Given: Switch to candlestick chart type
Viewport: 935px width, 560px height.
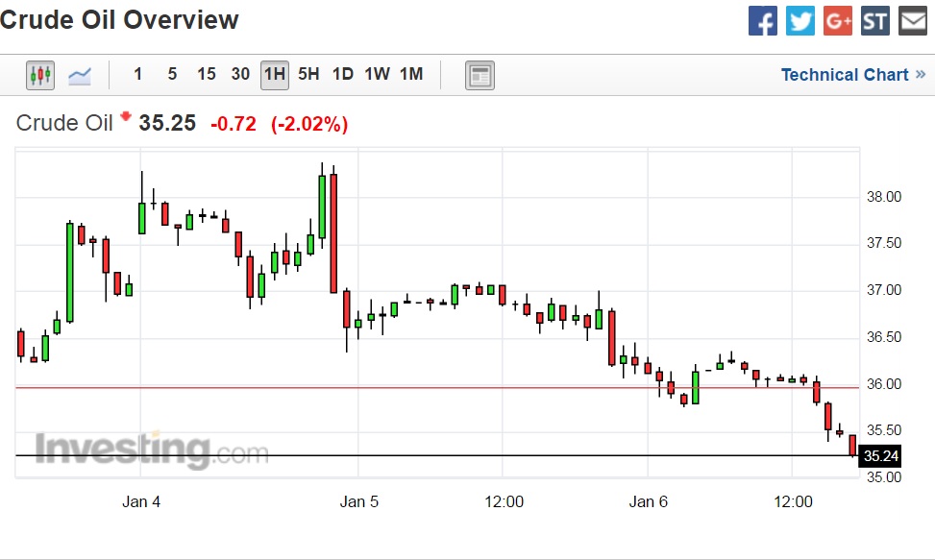Looking at the screenshot, I should click(x=40, y=75).
